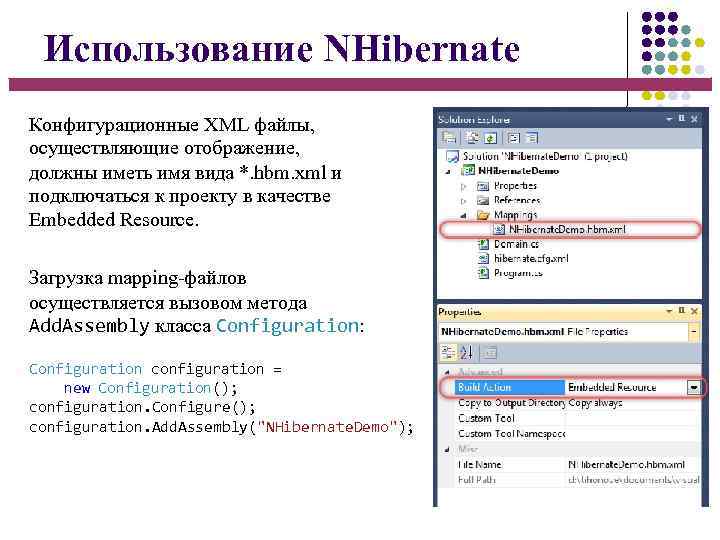This screenshot has width=720, height=540.
Task: Open the Build Action dropdown arrow
Action: click(693, 388)
